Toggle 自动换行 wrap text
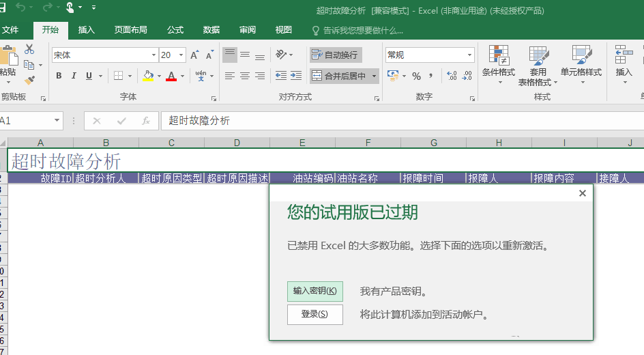Image resolution: width=644 pixels, height=355 pixels. click(336, 55)
